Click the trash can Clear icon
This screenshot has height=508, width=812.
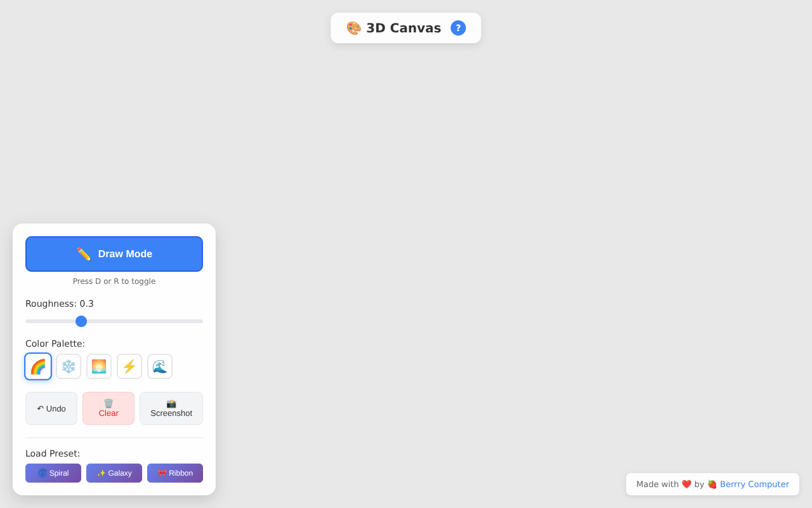[x=108, y=402]
